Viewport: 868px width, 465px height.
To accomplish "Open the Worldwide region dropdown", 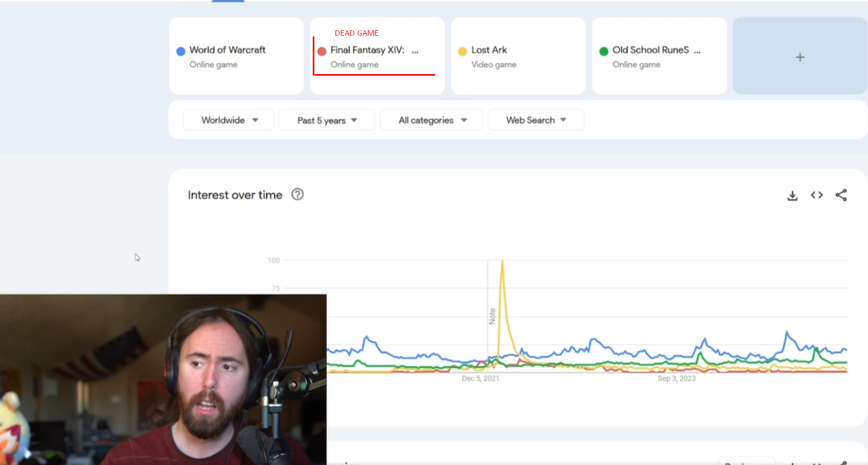I will point(228,120).
